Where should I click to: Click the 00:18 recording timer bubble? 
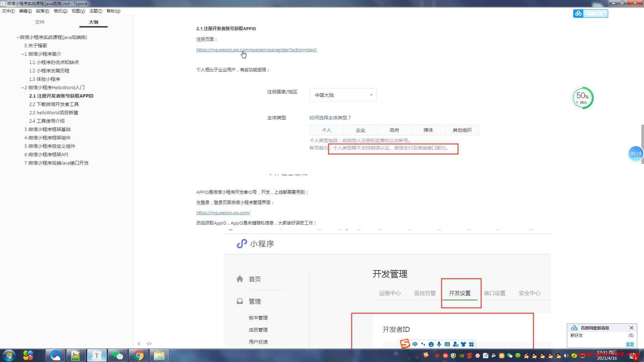click(636, 154)
